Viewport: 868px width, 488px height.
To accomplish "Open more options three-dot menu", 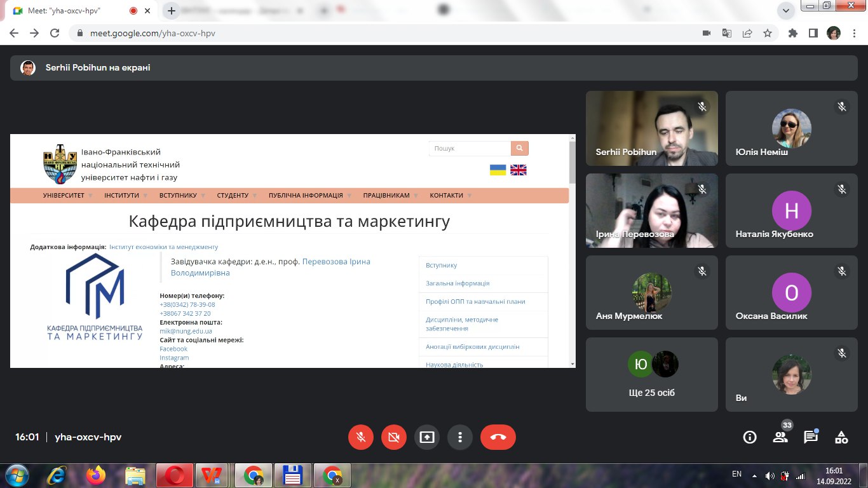I will [459, 437].
